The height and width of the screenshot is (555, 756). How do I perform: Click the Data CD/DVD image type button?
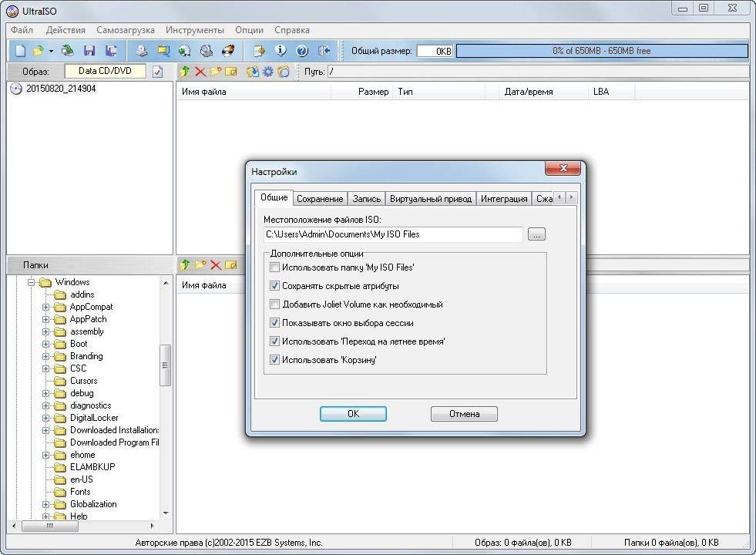(105, 71)
